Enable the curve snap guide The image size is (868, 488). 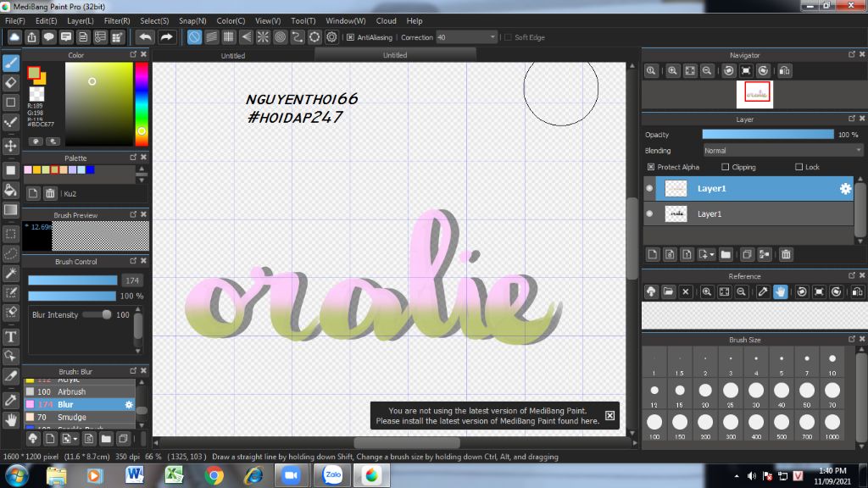click(x=298, y=37)
